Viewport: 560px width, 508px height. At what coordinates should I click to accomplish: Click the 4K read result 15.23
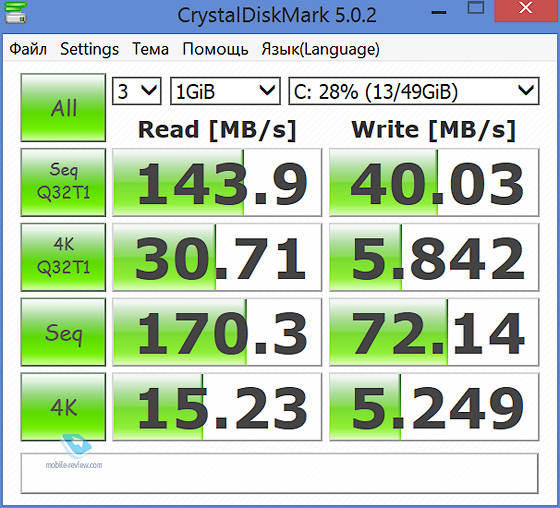pos(217,407)
